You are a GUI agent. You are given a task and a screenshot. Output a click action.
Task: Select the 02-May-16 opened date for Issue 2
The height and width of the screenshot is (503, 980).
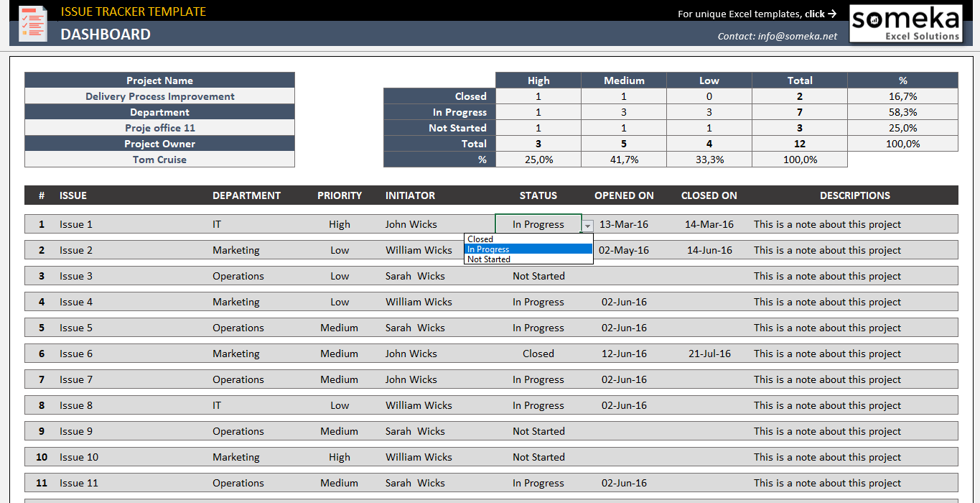(623, 249)
